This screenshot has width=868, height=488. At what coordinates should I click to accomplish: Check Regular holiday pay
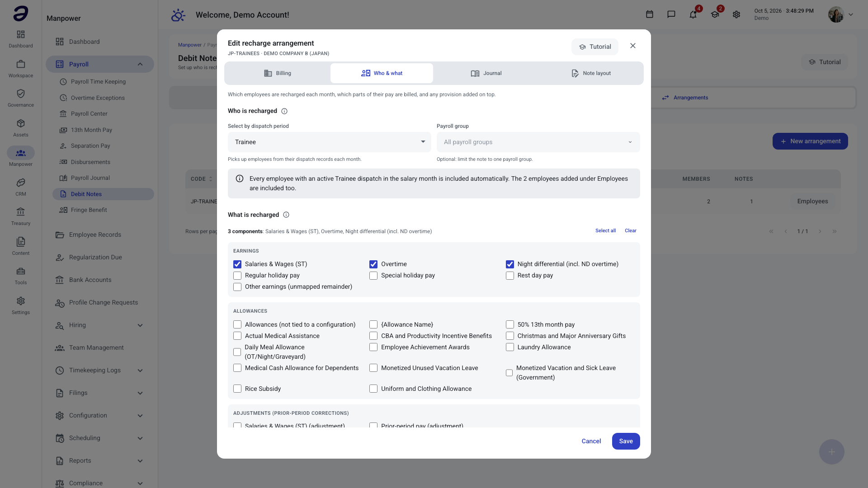[237, 276]
